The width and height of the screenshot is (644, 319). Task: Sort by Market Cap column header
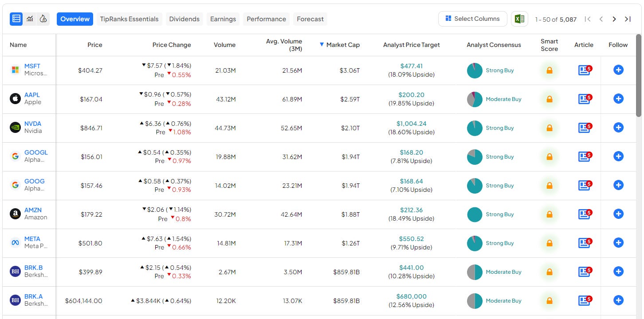point(340,45)
